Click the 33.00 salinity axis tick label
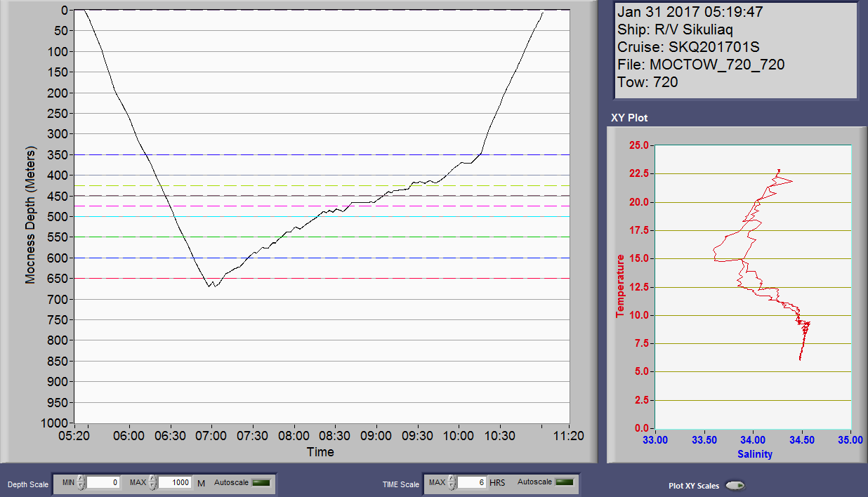 pos(655,441)
